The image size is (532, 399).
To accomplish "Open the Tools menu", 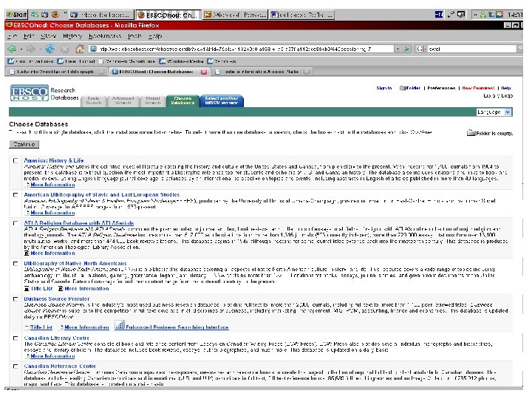I will [134, 36].
